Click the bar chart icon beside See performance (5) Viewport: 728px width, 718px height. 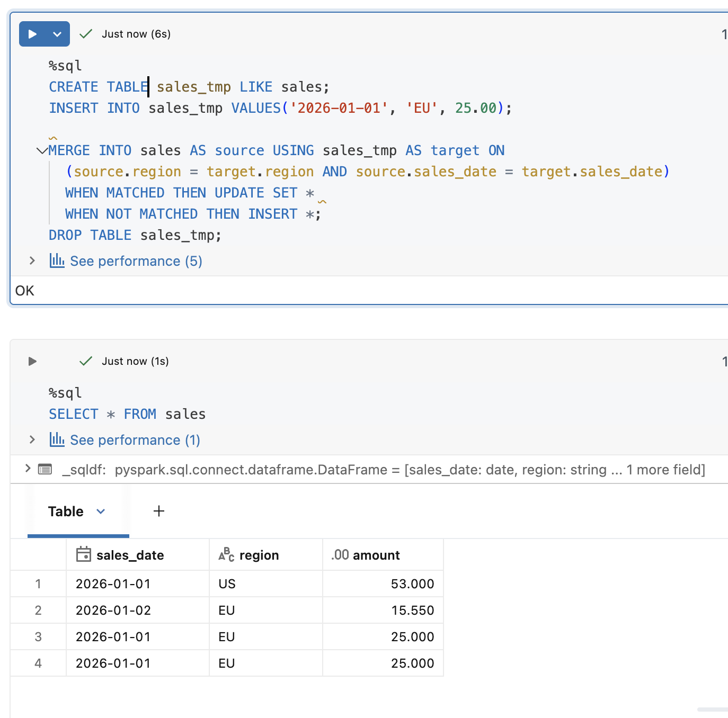[x=57, y=261]
